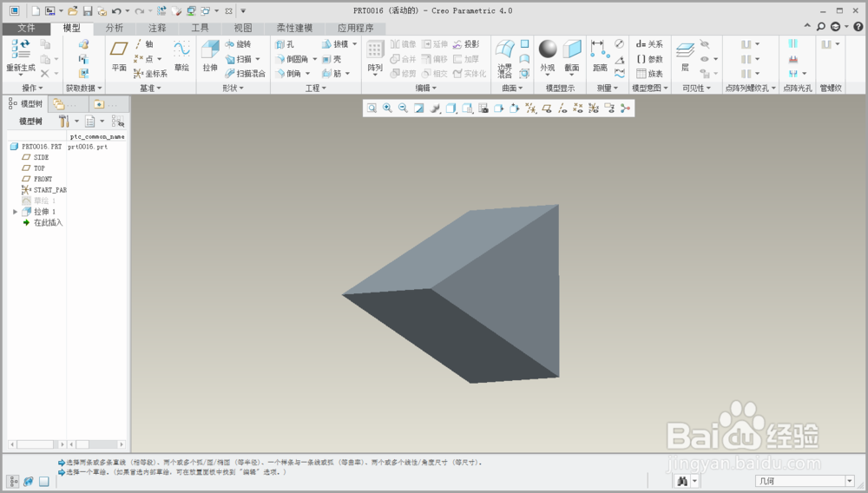
Task: Toggle datum point display in graphics toolbar
Action: point(578,108)
